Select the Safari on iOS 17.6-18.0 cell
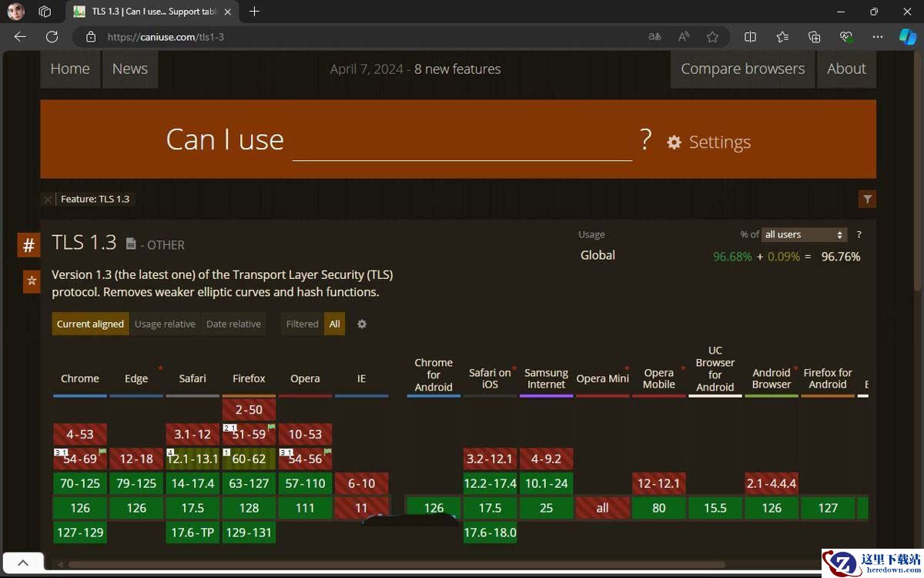The image size is (924, 578). click(x=490, y=533)
